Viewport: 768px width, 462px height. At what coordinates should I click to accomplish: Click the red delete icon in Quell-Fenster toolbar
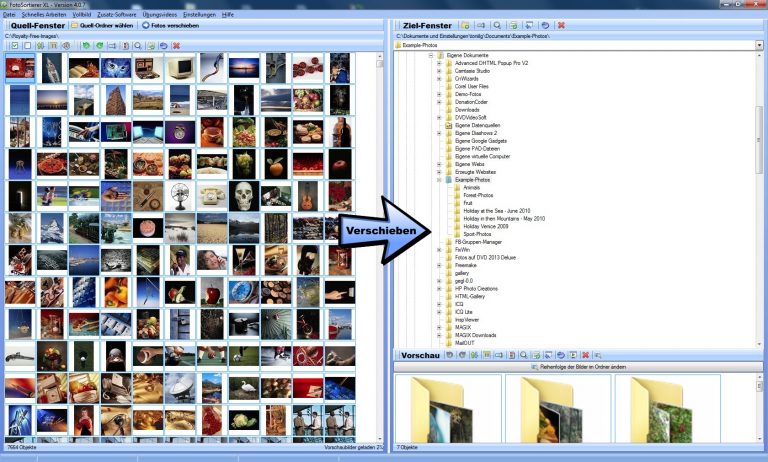coord(176,46)
